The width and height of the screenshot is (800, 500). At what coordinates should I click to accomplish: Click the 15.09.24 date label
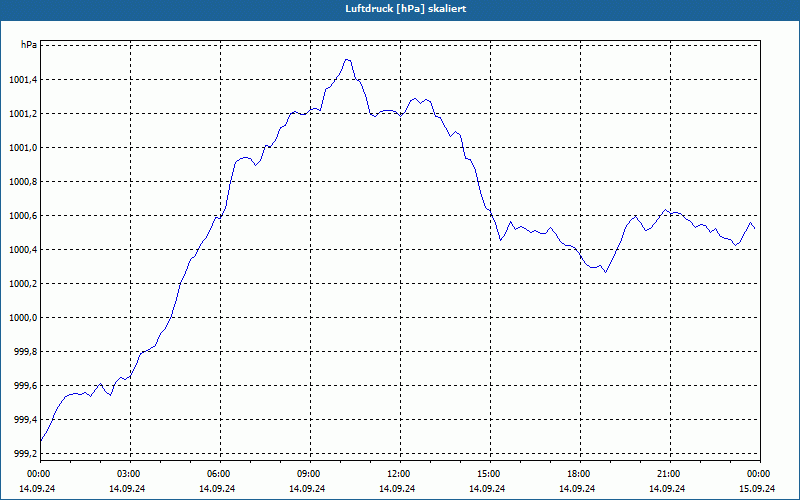coord(757,488)
